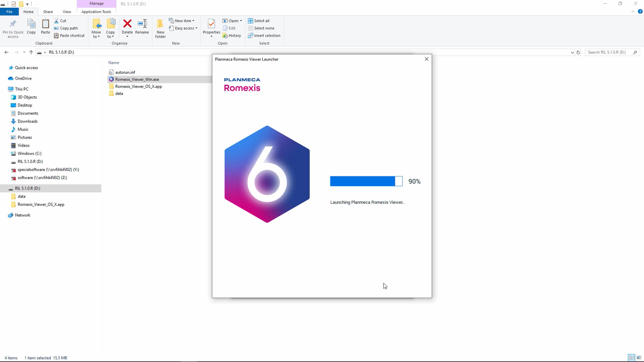Image resolution: width=644 pixels, height=362 pixels.
Task: Open the Move to menu
Action: pyautogui.click(x=96, y=28)
